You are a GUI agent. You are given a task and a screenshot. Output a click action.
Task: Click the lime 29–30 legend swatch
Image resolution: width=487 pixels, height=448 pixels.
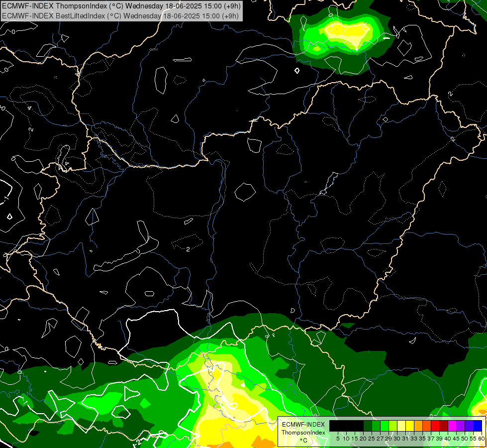[x=393, y=426]
